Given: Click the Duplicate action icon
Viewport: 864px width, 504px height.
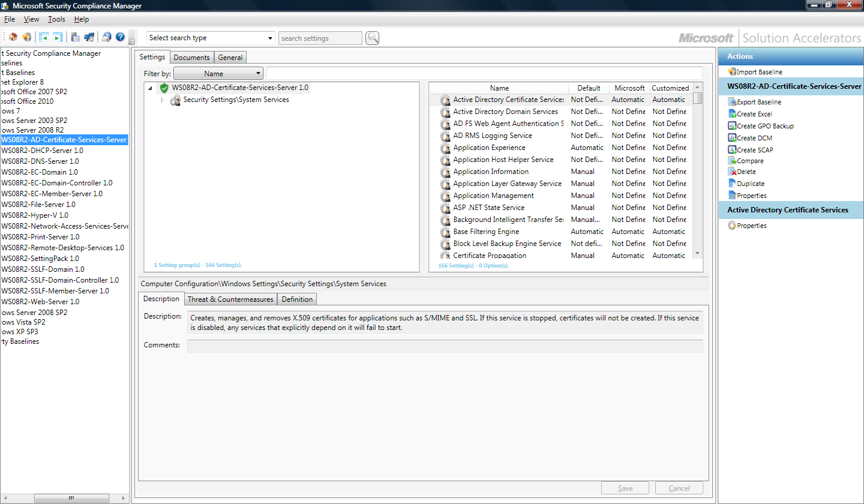Looking at the screenshot, I should tap(732, 184).
